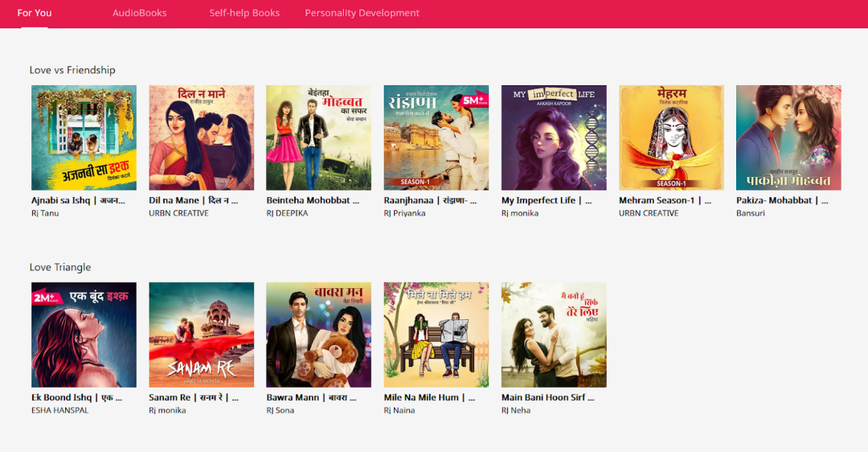Select the Main Bani Hoon Sirf cover
868x452 pixels.
(554, 335)
